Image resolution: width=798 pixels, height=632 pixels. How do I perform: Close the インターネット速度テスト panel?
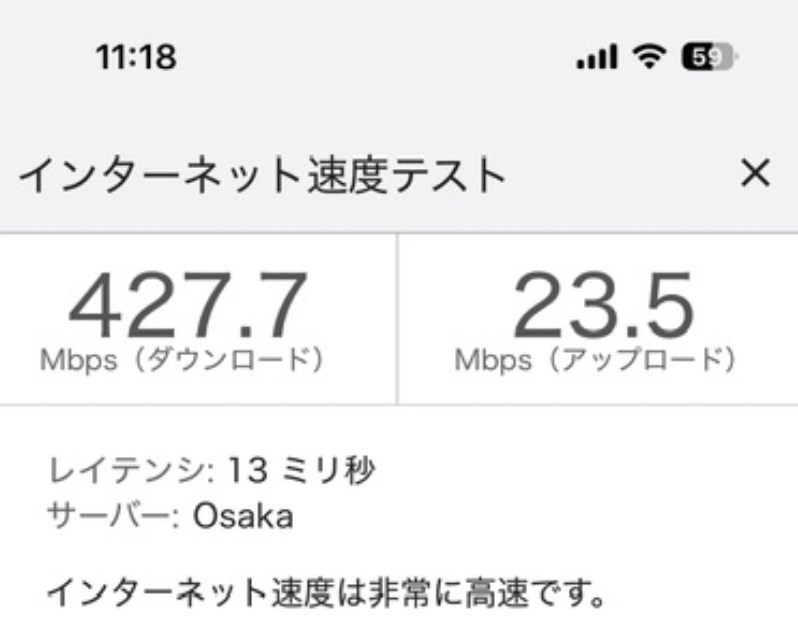(754, 175)
